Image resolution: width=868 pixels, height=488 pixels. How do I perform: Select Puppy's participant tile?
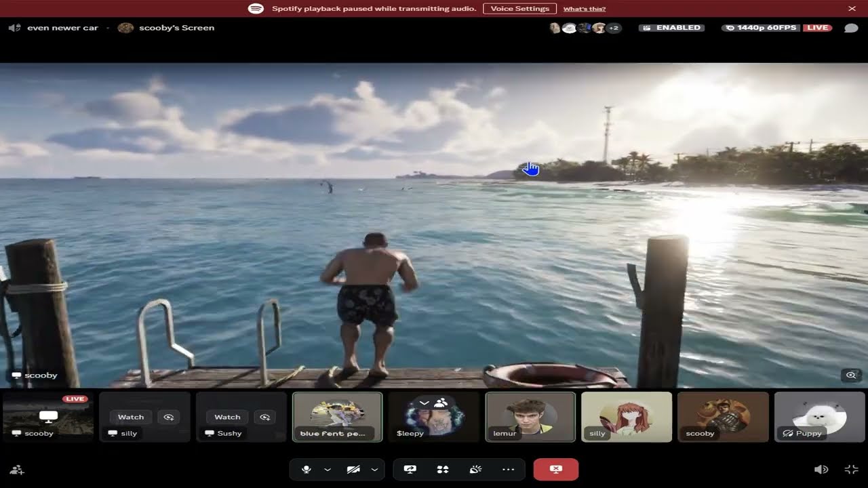click(x=820, y=417)
